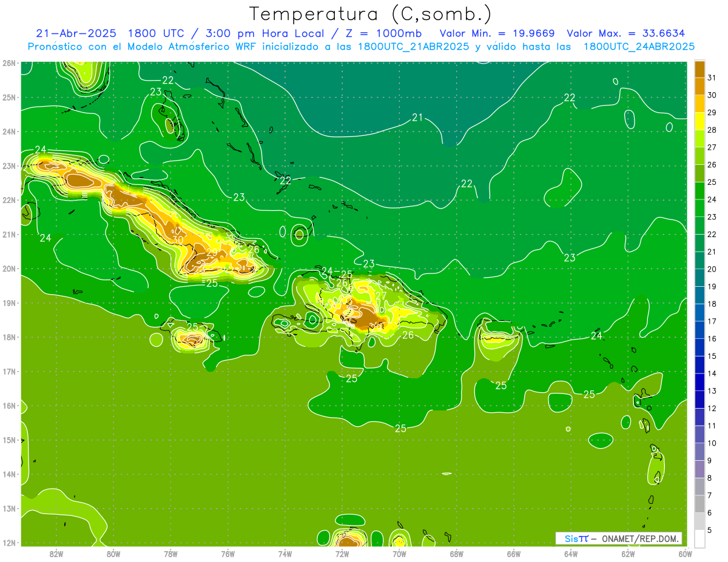Click the title "Temperatura (C,somb.)"
Viewport: 728px width, 562px height.
point(370,15)
